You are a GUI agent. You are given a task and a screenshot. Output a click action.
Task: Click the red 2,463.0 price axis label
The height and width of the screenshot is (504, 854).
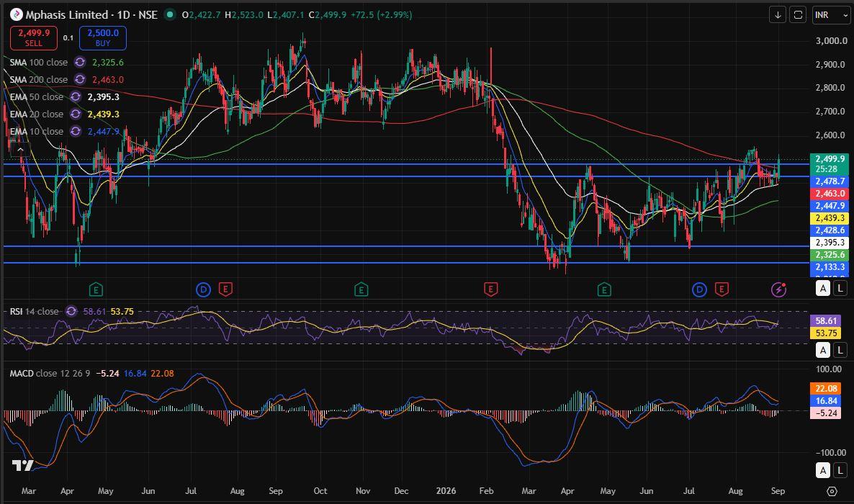click(830, 194)
